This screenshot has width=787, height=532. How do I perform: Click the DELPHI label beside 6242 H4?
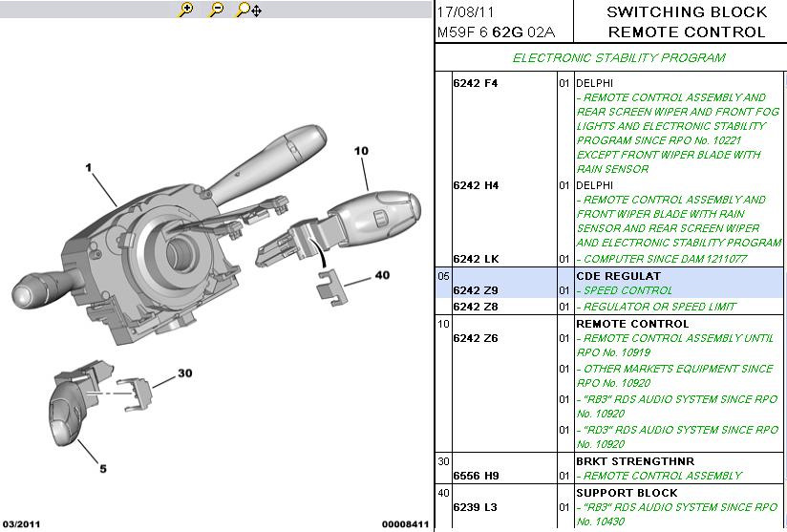coord(595,185)
